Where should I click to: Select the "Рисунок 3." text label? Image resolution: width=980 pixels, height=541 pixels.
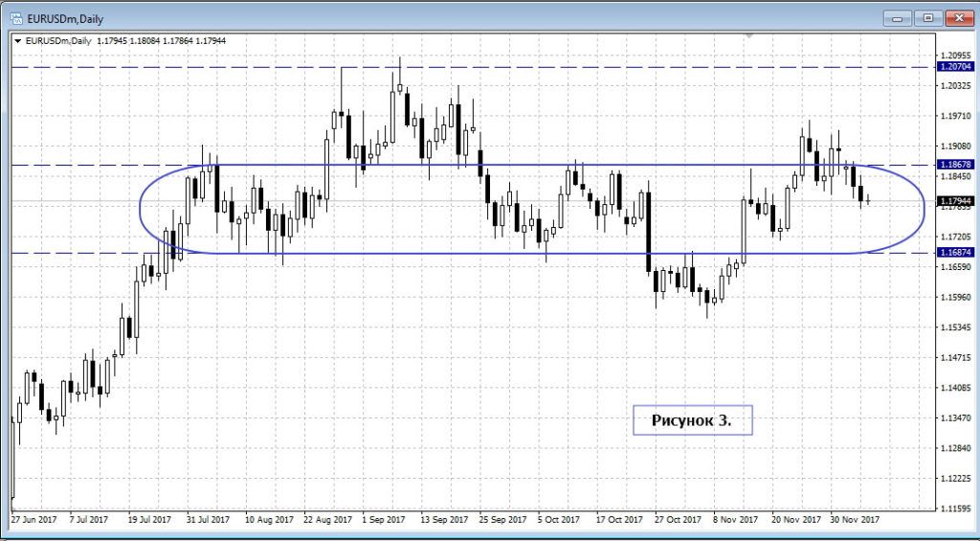692,420
